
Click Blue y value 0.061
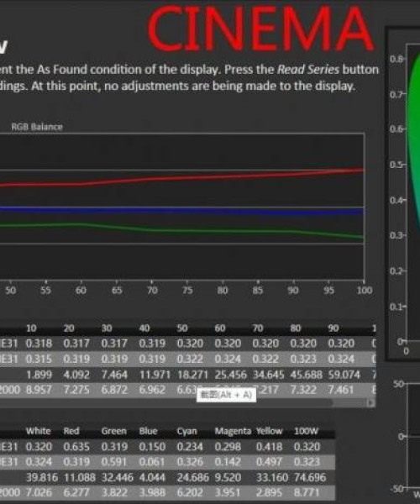pyautogui.click(x=152, y=462)
